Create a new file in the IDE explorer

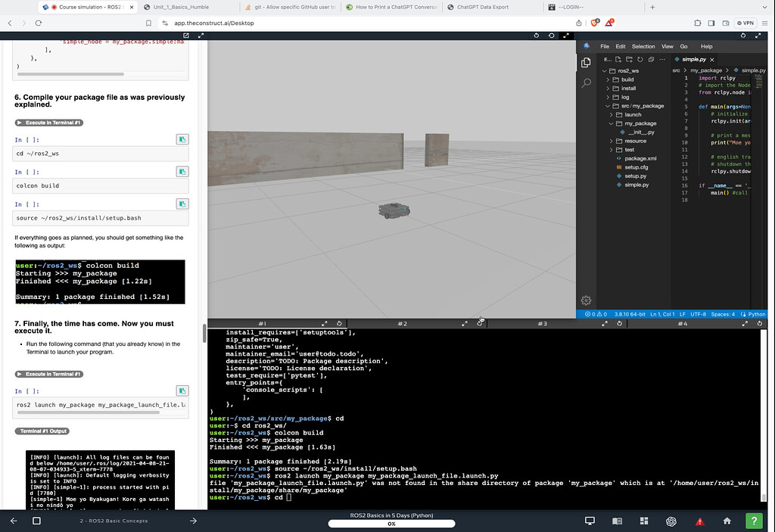(618, 59)
